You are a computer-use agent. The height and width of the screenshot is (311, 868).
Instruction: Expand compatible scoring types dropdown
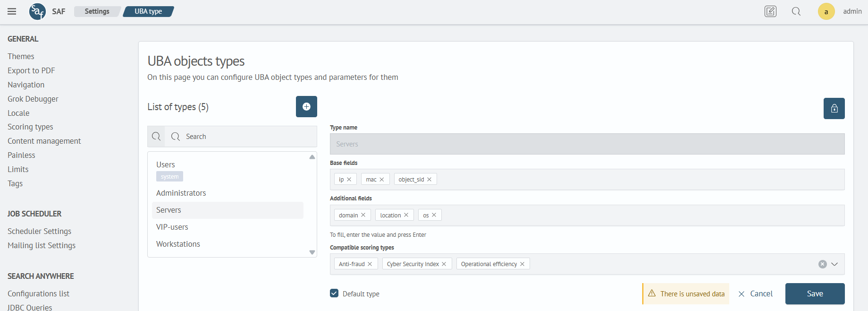(834, 264)
